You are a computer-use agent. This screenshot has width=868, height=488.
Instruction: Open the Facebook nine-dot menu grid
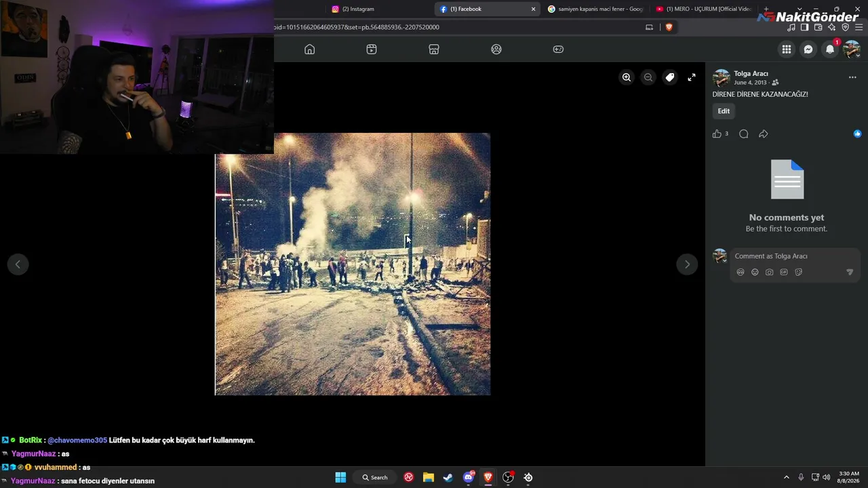[x=787, y=49]
